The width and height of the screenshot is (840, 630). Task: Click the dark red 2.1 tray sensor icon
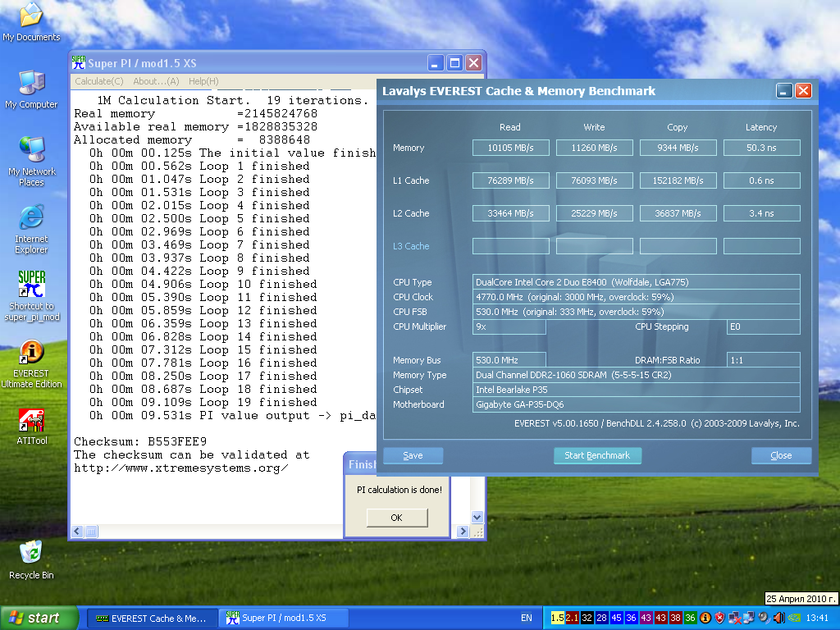pos(572,618)
